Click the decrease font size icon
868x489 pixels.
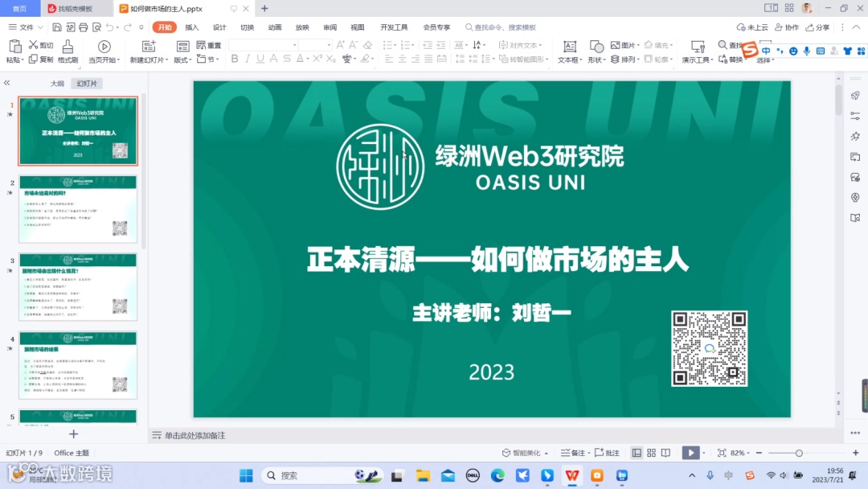353,45
